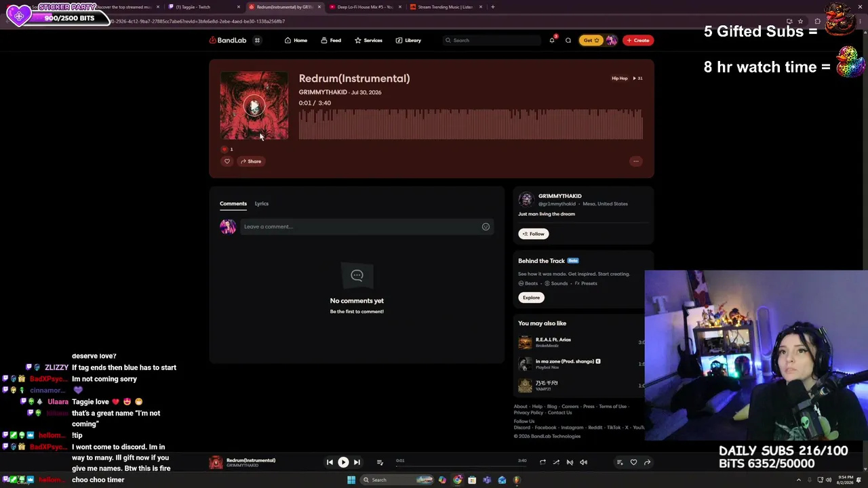
Task: Open the Services menu
Action: pyautogui.click(x=368, y=40)
